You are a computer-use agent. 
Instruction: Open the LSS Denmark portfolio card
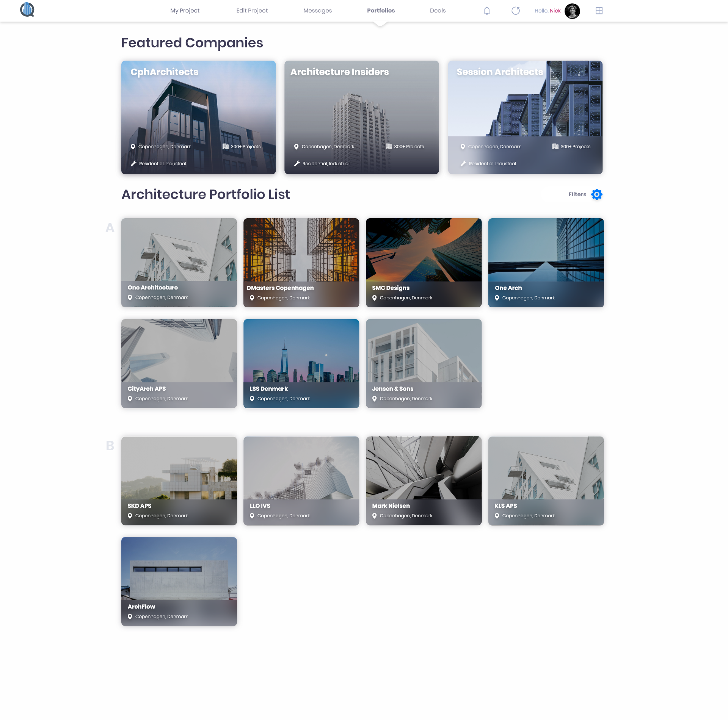coord(301,363)
